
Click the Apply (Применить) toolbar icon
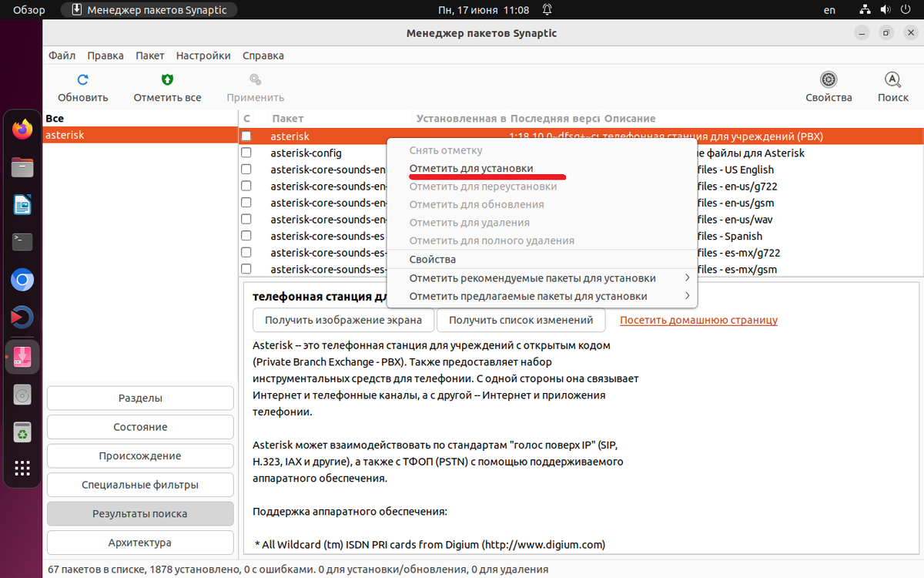(x=256, y=79)
